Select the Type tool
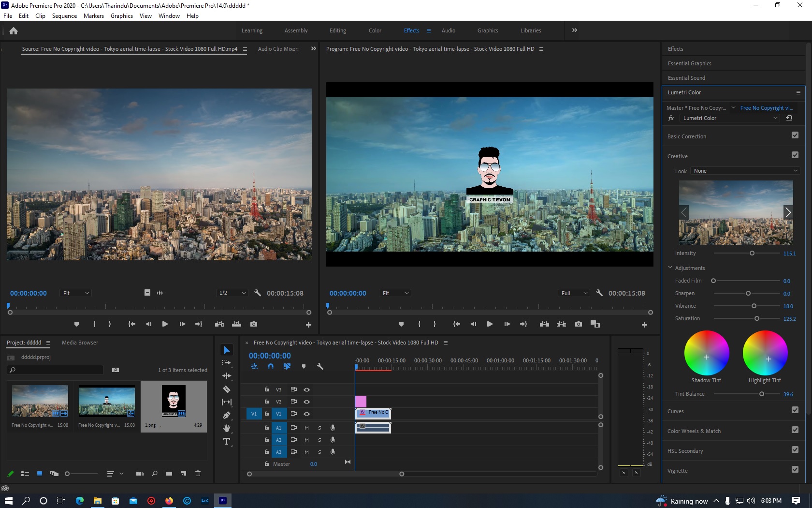Image resolution: width=812 pixels, height=508 pixels. 226,441
